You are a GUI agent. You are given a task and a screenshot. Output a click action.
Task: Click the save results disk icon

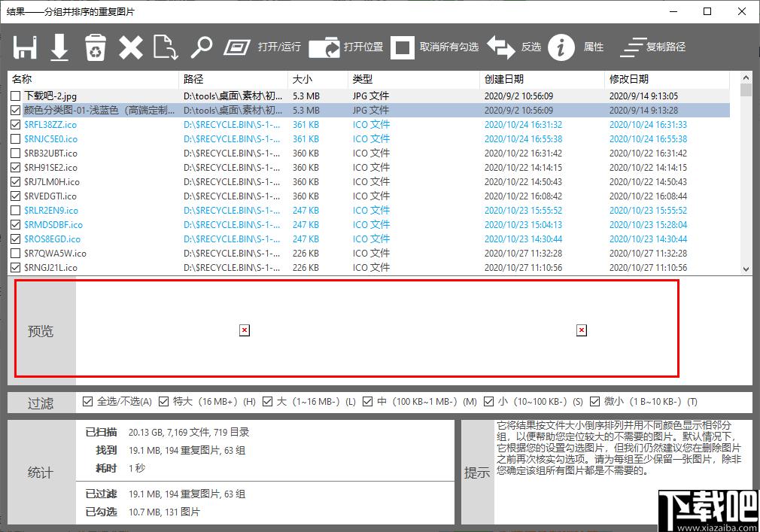(25, 47)
